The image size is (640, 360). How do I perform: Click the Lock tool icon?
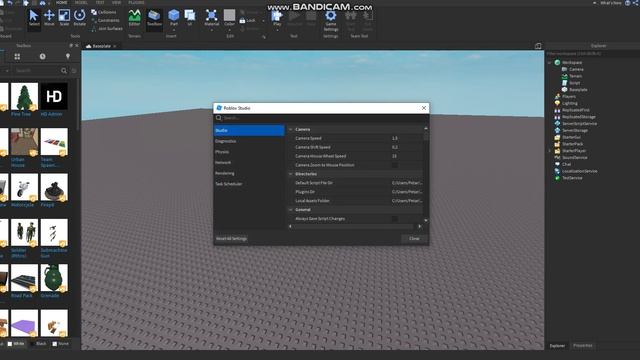click(242, 20)
